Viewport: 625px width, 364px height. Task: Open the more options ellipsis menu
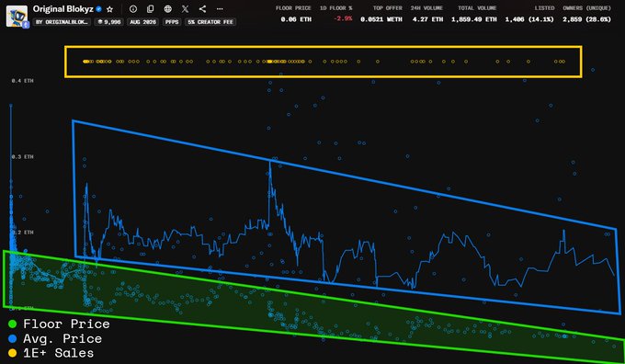(x=220, y=9)
